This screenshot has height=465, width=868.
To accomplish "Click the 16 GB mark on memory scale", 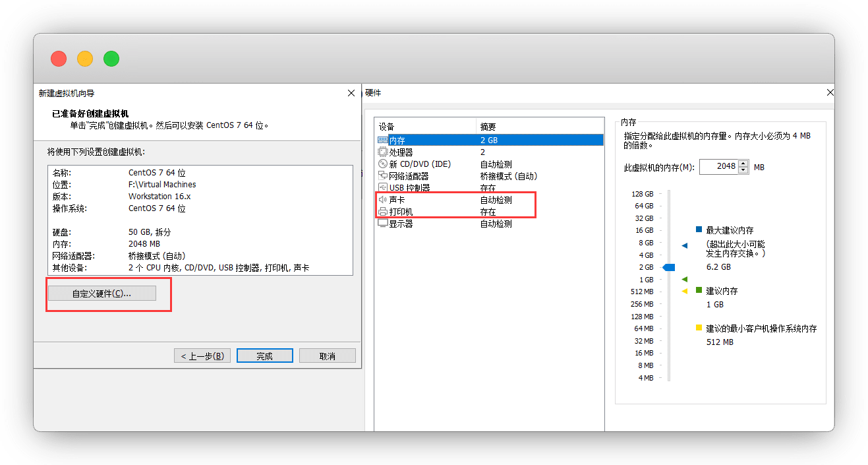I will 644,230.
